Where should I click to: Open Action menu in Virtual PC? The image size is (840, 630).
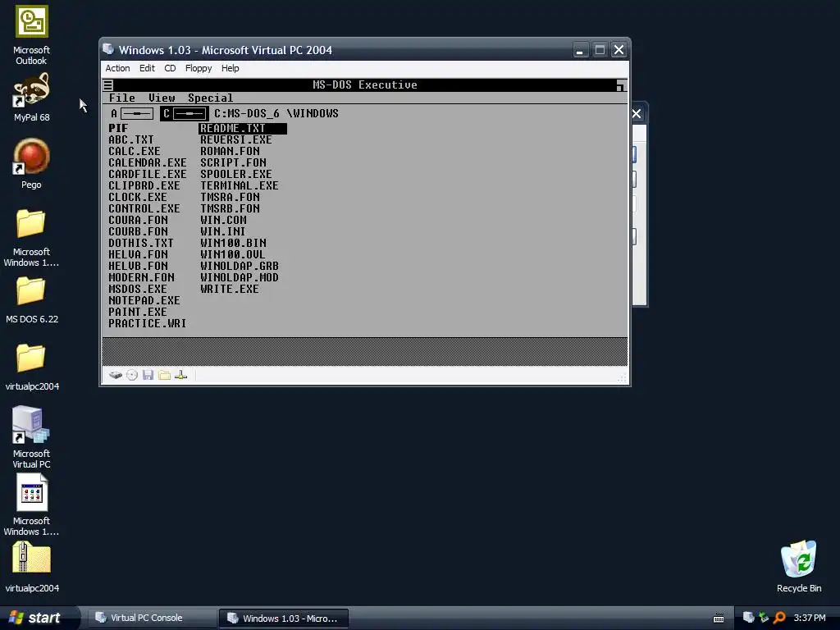click(x=117, y=68)
